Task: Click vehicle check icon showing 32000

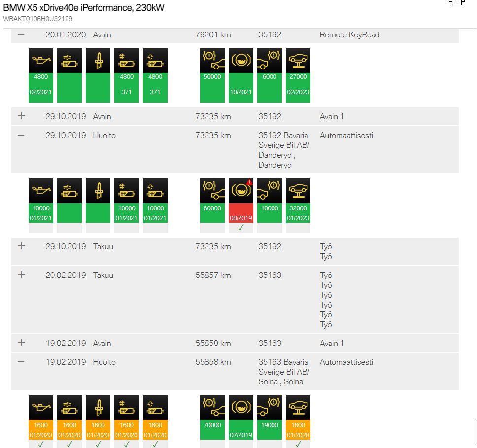Action: pyautogui.click(x=298, y=191)
